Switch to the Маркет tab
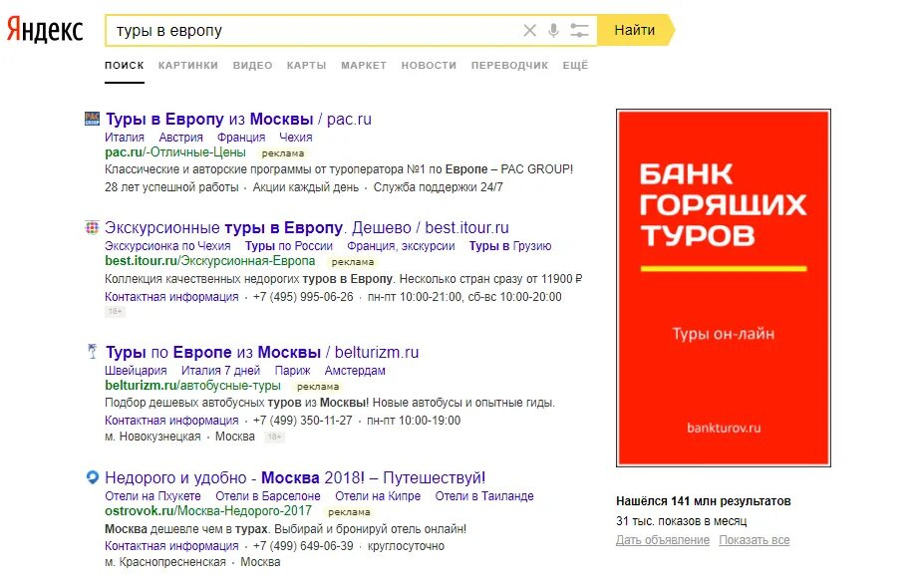The height and width of the screenshot is (588, 914). (364, 65)
